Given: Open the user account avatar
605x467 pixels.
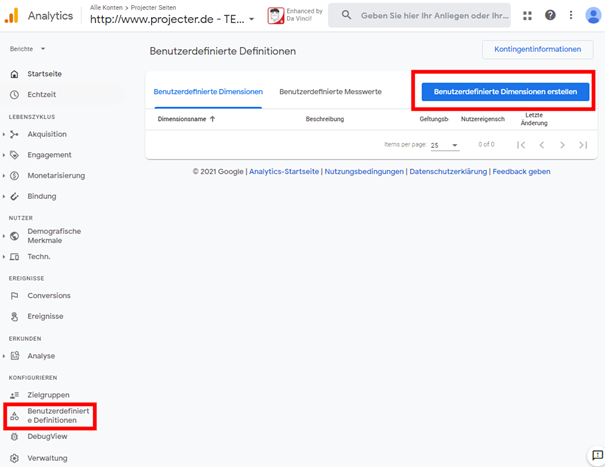Looking at the screenshot, I should (x=593, y=15).
